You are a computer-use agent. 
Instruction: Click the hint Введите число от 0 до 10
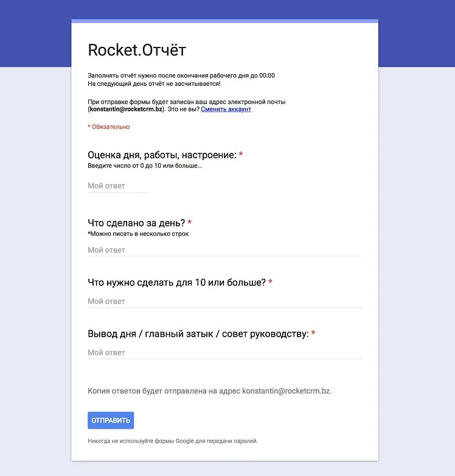[145, 166]
